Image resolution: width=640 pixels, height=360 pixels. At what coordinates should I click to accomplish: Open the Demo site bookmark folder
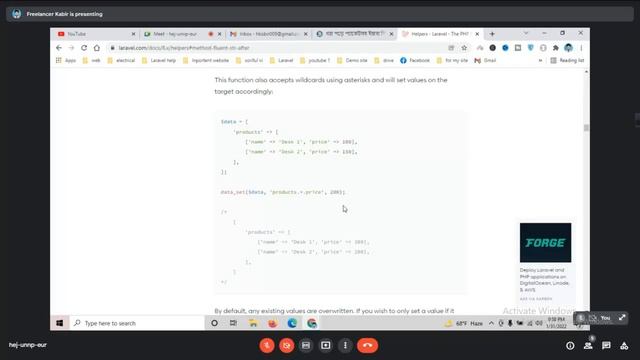click(x=352, y=60)
